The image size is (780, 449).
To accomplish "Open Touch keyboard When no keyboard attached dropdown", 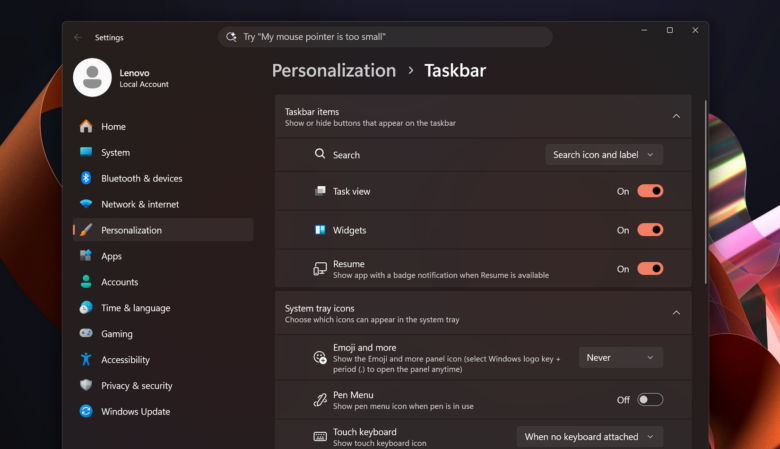I will (x=589, y=437).
